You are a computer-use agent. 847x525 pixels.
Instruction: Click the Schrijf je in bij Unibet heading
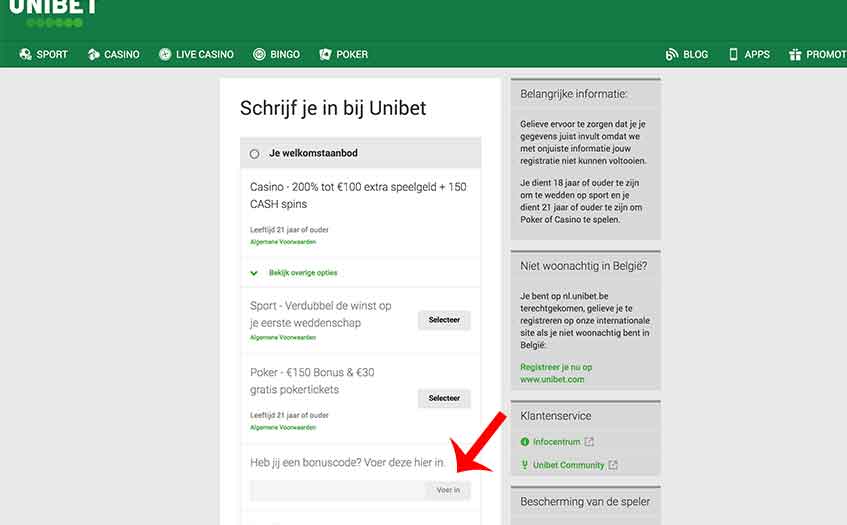333,108
